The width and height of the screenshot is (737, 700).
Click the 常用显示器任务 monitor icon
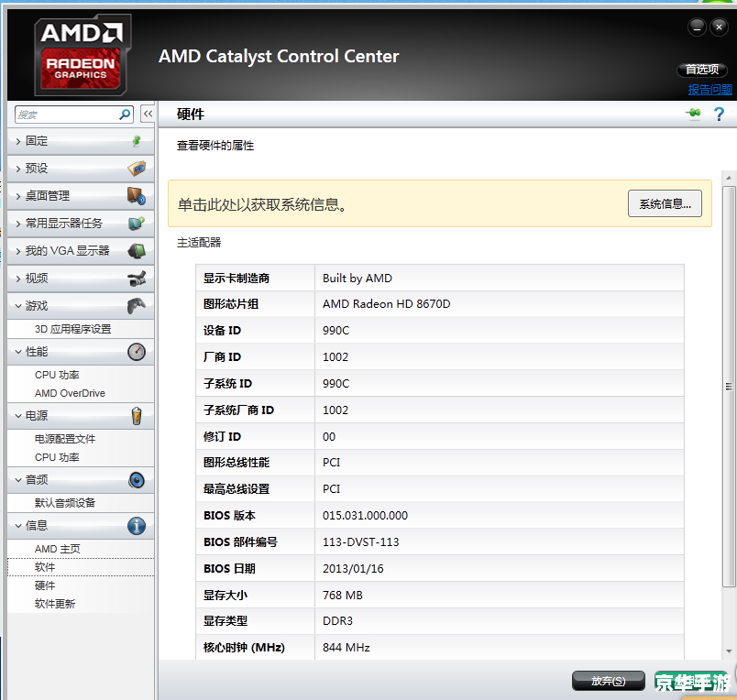point(137,224)
